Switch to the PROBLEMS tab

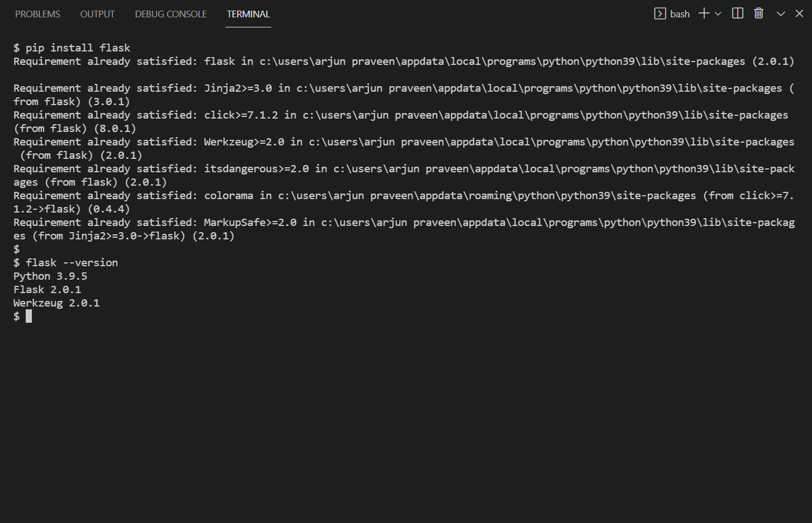tap(37, 13)
